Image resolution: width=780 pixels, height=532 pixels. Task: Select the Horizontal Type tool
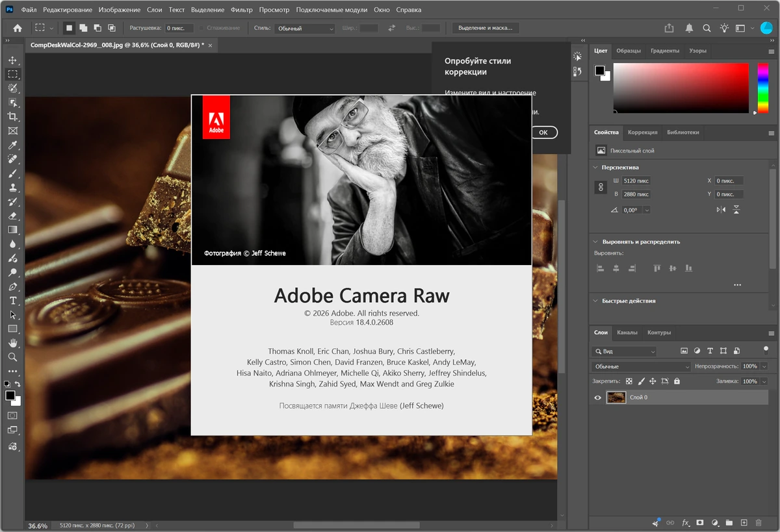[12, 301]
